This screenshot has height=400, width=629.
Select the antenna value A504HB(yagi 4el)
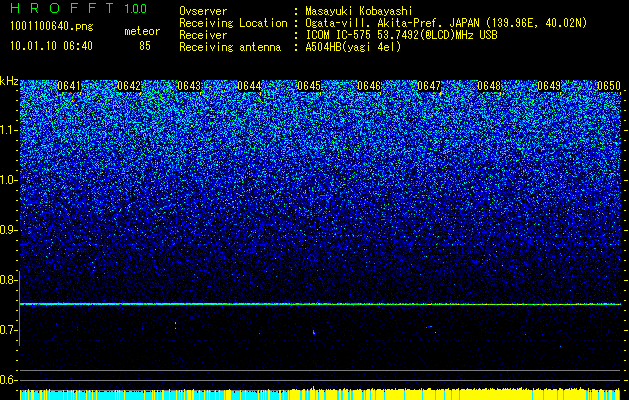353,47
